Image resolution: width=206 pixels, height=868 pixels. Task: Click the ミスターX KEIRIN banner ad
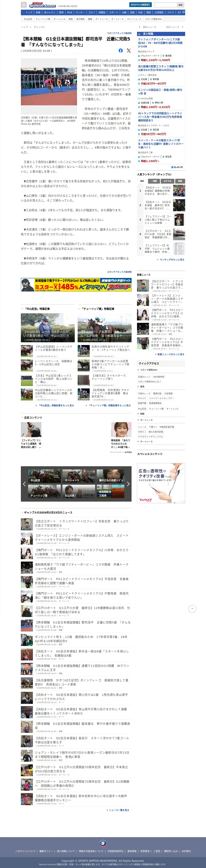pos(76,285)
